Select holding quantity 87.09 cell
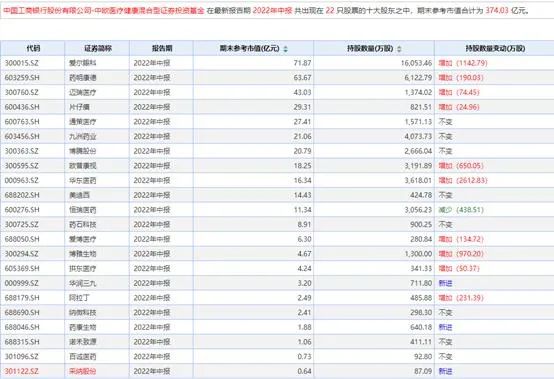Image resolution: width=554 pixels, height=379 pixels. tap(374, 371)
